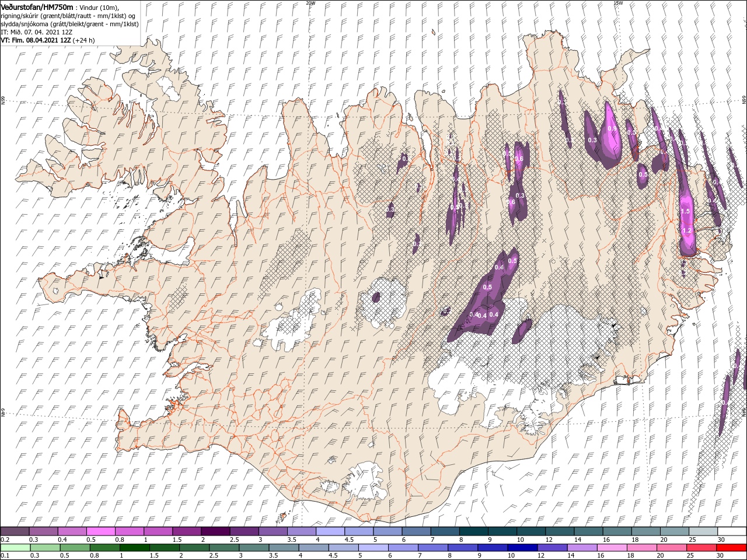Pick the bottom-row swatch between 0.5 and 0.8
The image size is (747, 560).
tap(75, 548)
